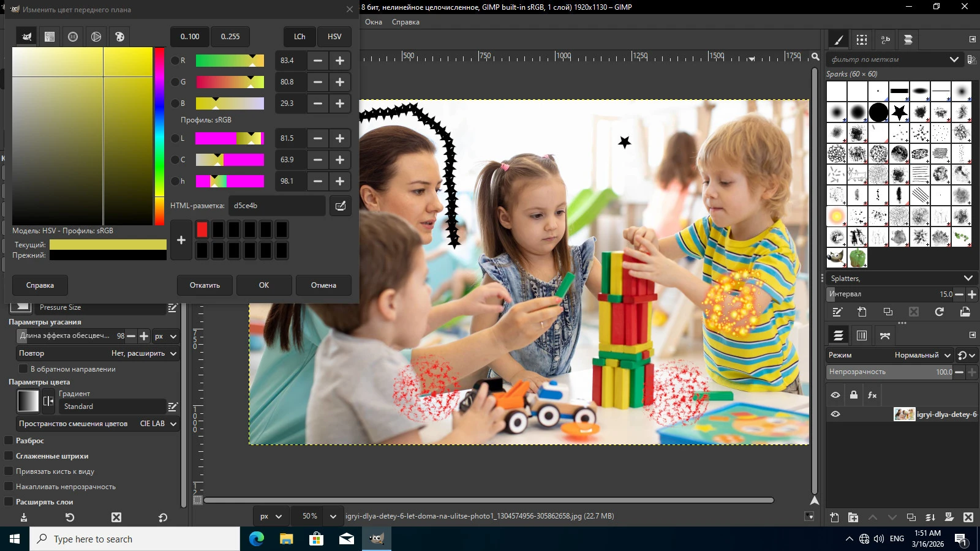Enable the Разброс checkbox
This screenshot has width=980, height=551.
[x=9, y=440]
